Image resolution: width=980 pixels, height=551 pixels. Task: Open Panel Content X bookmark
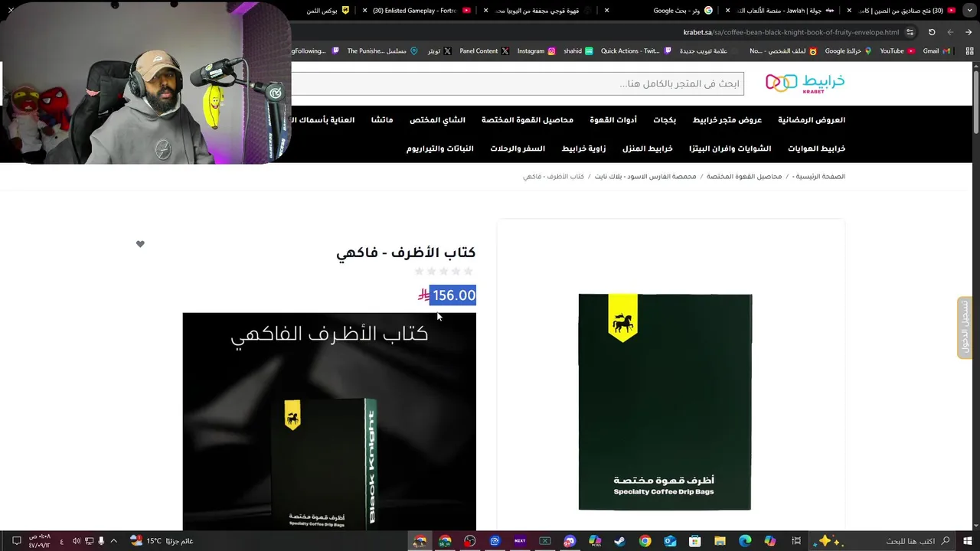coord(484,51)
